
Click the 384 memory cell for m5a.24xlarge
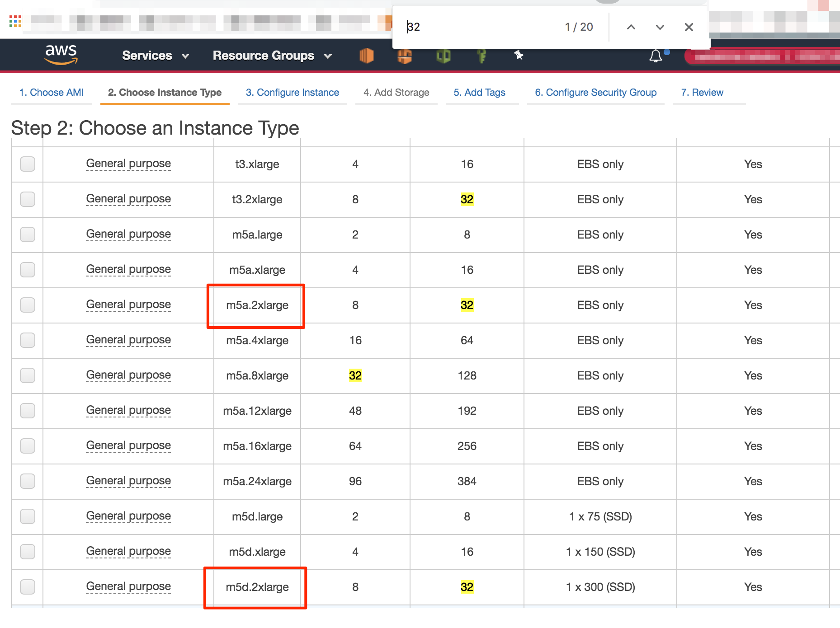pyautogui.click(x=467, y=482)
